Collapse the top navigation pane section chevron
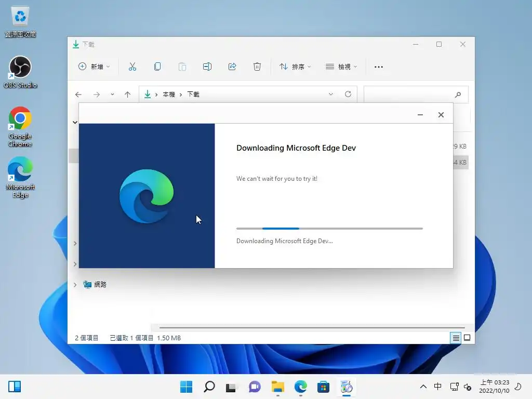532x399 pixels. click(75, 122)
